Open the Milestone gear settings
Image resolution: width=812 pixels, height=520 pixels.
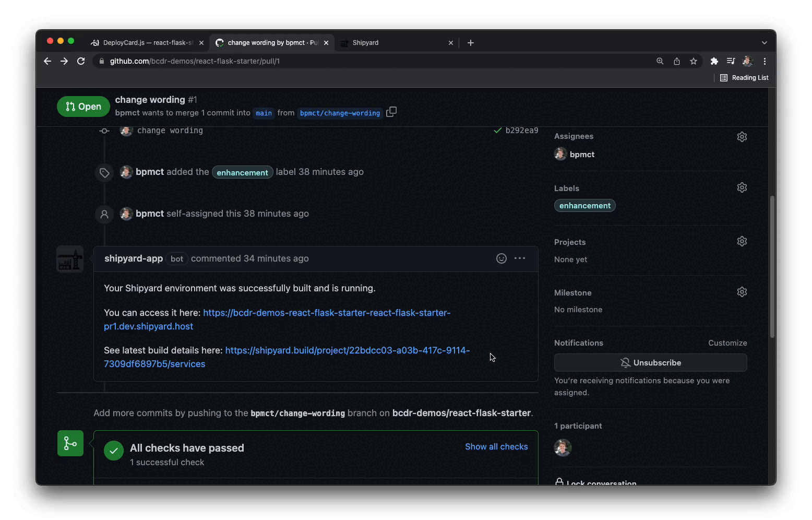click(x=742, y=292)
